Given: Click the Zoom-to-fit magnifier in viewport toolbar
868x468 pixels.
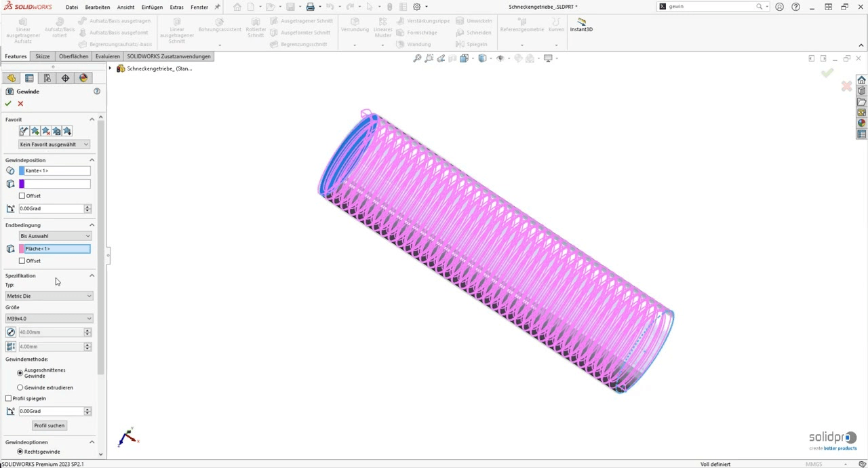Looking at the screenshot, I should point(417,58).
